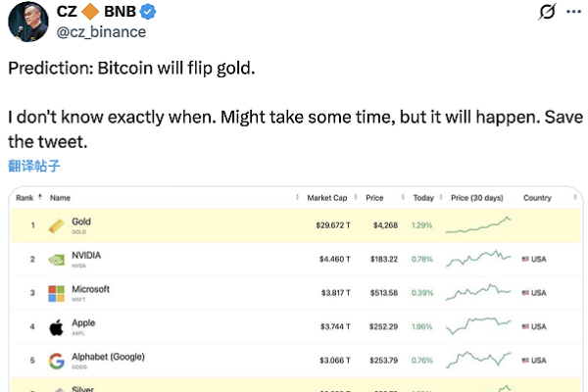Image resolution: width=588 pixels, height=392 pixels.
Task: Click the NVIDIA logo icon
Action: coord(57,260)
